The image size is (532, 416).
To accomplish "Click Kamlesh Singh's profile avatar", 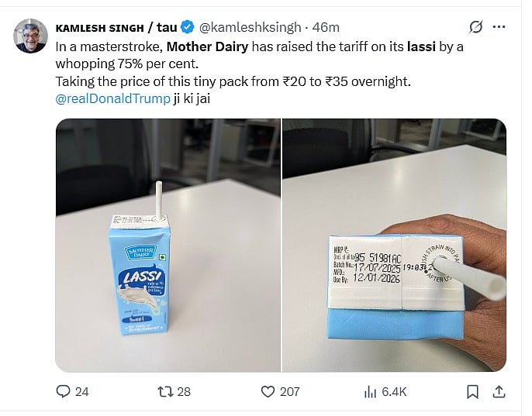I will 29,38.
